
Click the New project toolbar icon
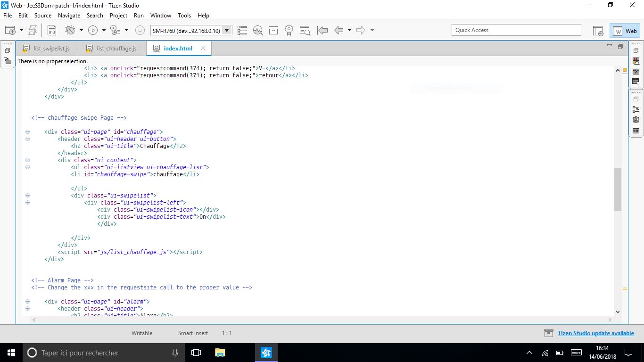(10, 30)
